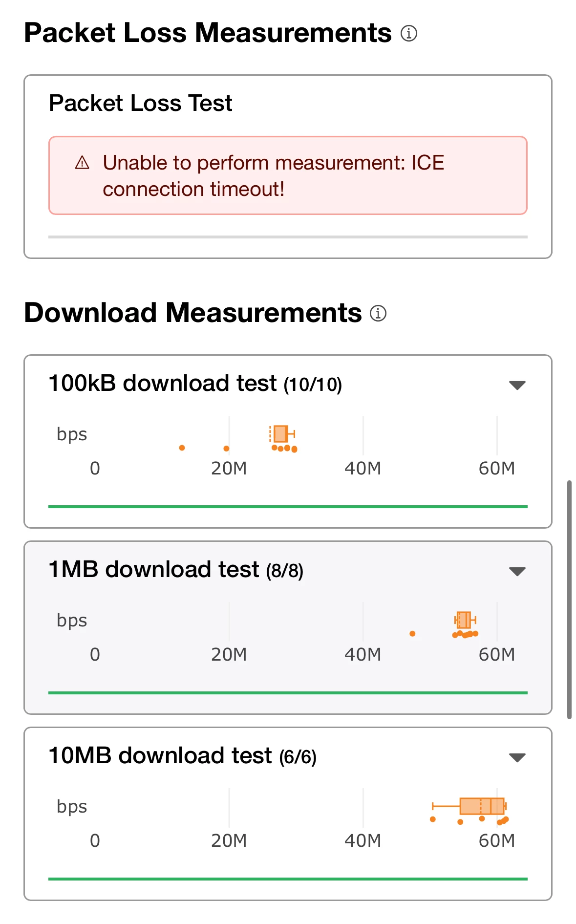Click the warning triangle icon in the error alert
This screenshot has height=924, width=576.
pos(82,163)
